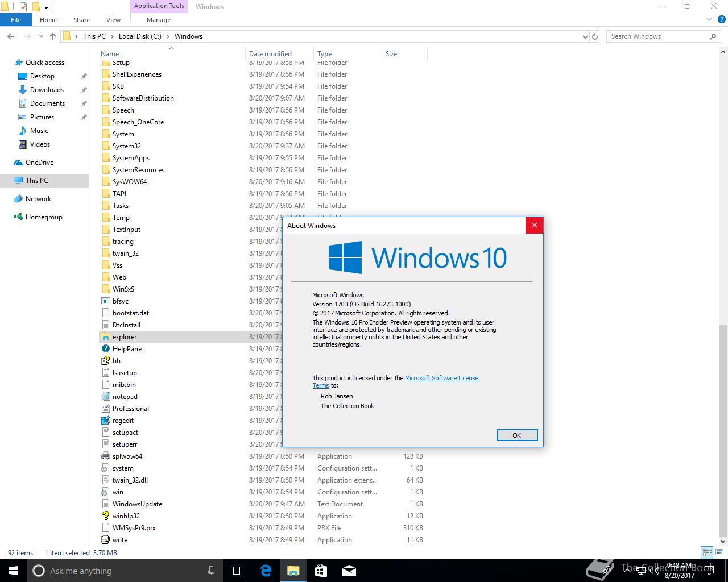Switch to details view layout icon

point(707,552)
